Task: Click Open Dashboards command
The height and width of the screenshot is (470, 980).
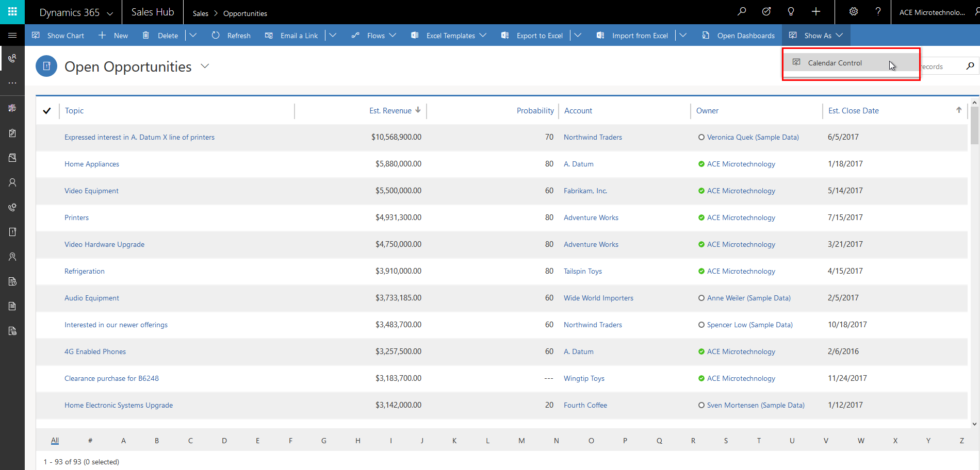Action: [x=739, y=36]
